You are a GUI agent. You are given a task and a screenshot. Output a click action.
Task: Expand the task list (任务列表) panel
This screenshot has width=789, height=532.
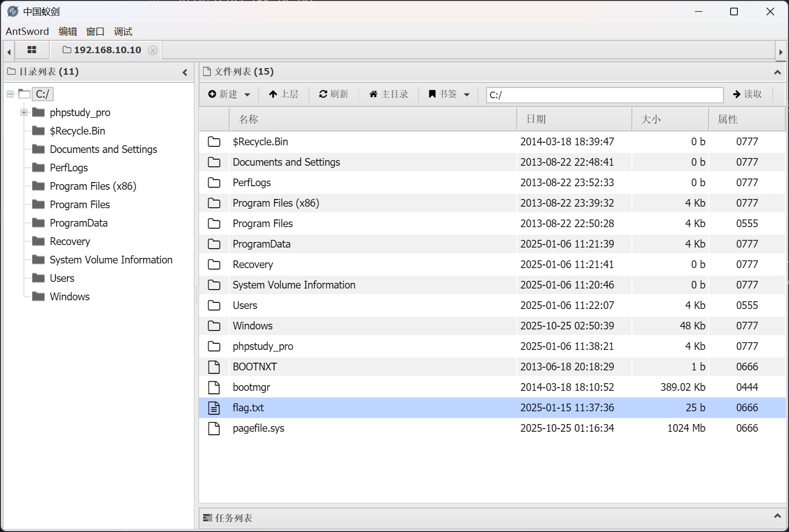click(777, 516)
